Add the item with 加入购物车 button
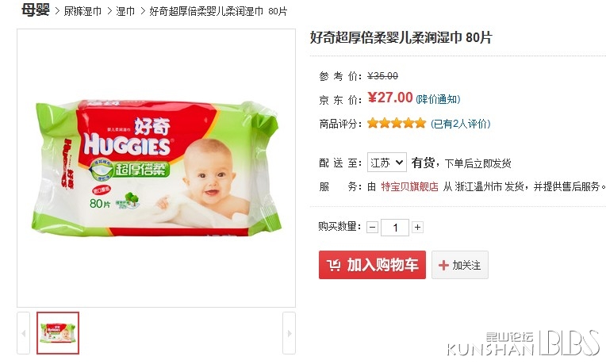The image size is (606, 364). pos(372,265)
